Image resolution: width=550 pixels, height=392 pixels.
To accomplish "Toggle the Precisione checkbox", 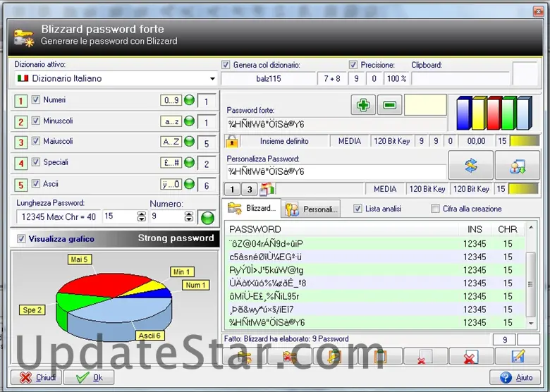I will [x=353, y=65].
